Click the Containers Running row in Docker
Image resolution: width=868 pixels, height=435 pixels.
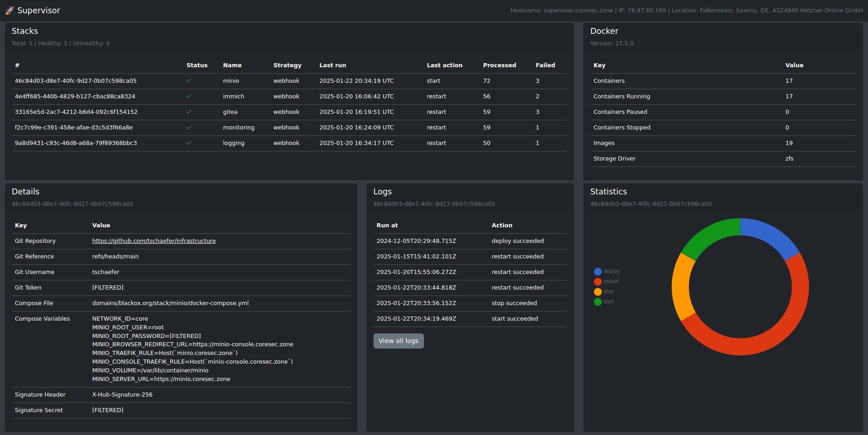point(723,97)
